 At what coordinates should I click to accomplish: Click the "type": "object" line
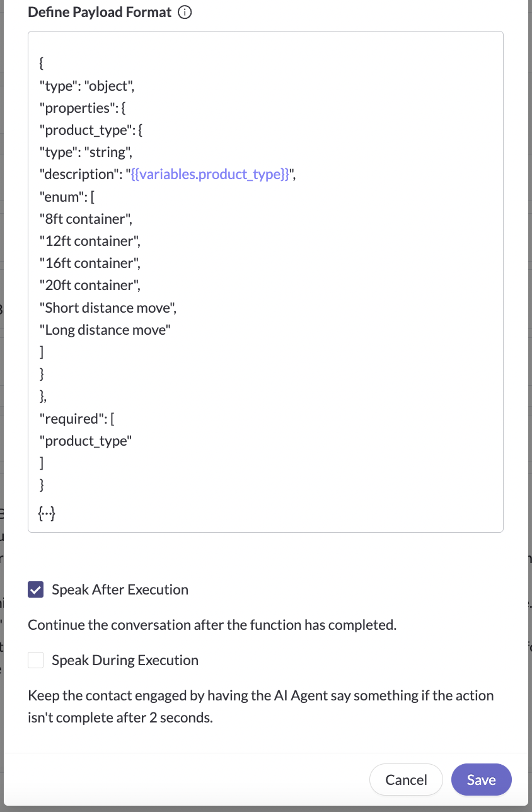point(86,85)
